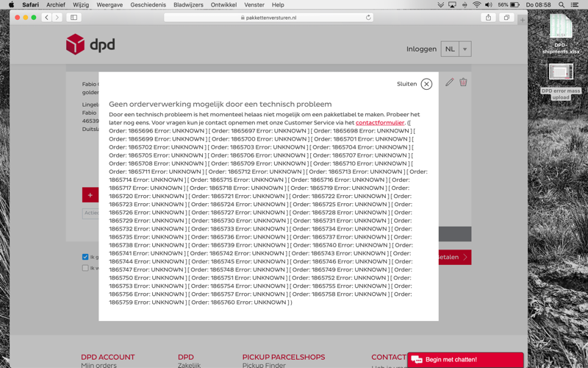Click the red plus add button
The height and width of the screenshot is (368, 588).
pyautogui.click(x=90, y=195)
